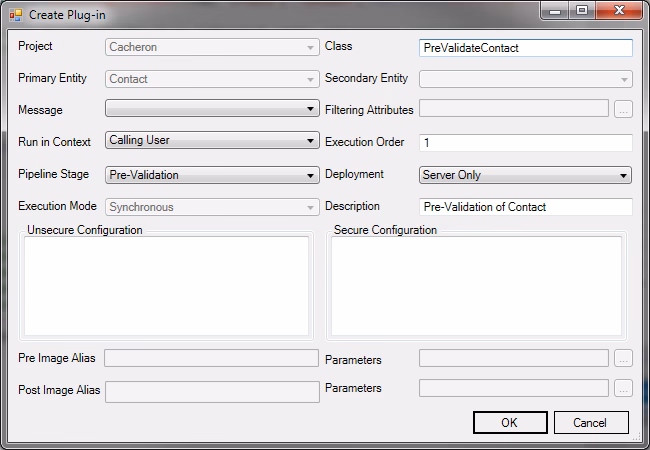Open ellipsis button for Pre Image Parameters

[x=623, y=359]
